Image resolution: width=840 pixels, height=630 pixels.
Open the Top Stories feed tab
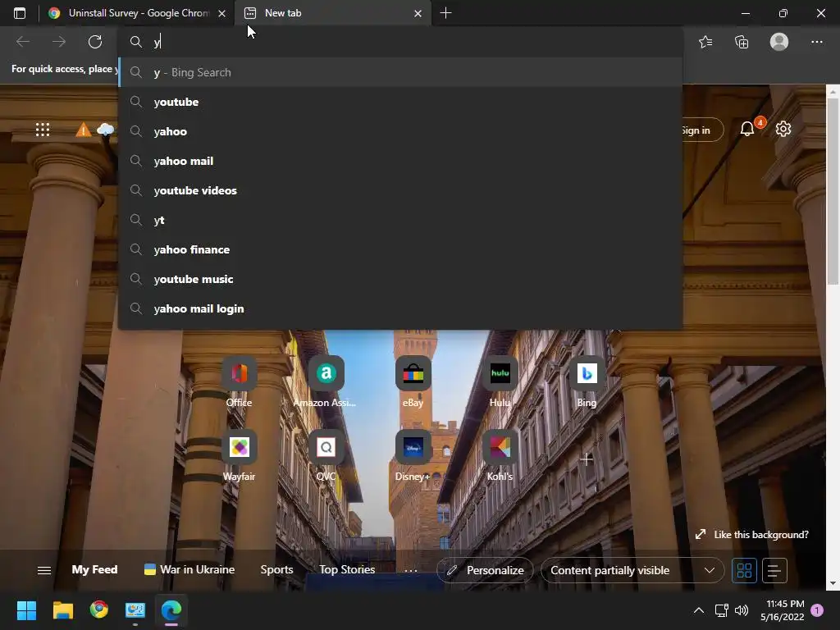coord(347,569)
